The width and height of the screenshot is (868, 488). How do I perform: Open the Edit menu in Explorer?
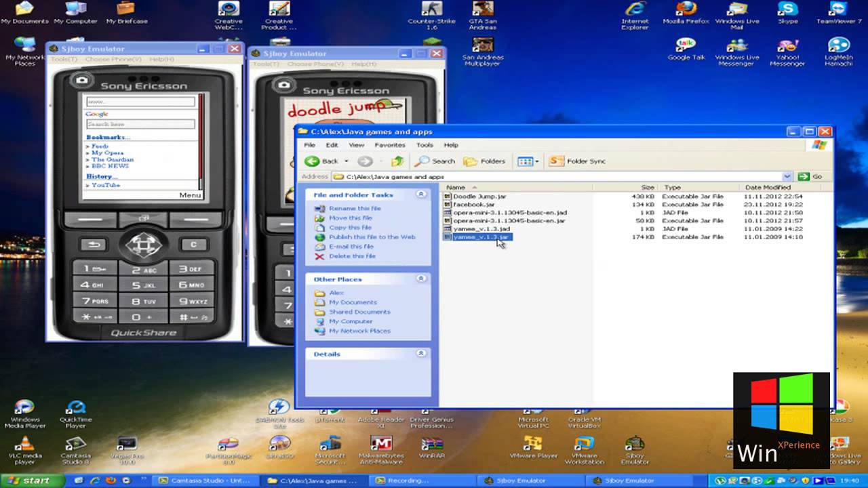332,145
